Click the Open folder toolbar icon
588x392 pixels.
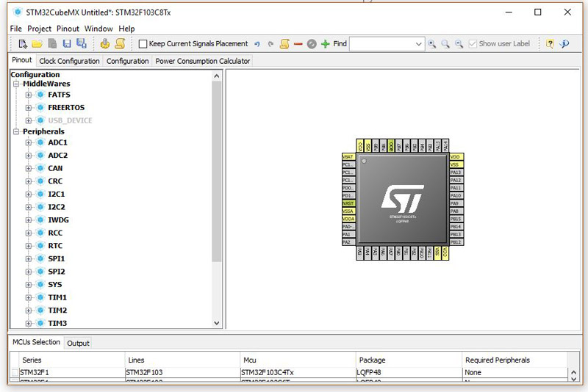pos(37,44)
